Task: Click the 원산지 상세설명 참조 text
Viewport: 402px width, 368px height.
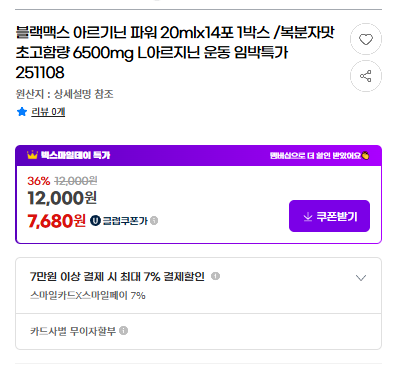Action: tap(65, 94)
